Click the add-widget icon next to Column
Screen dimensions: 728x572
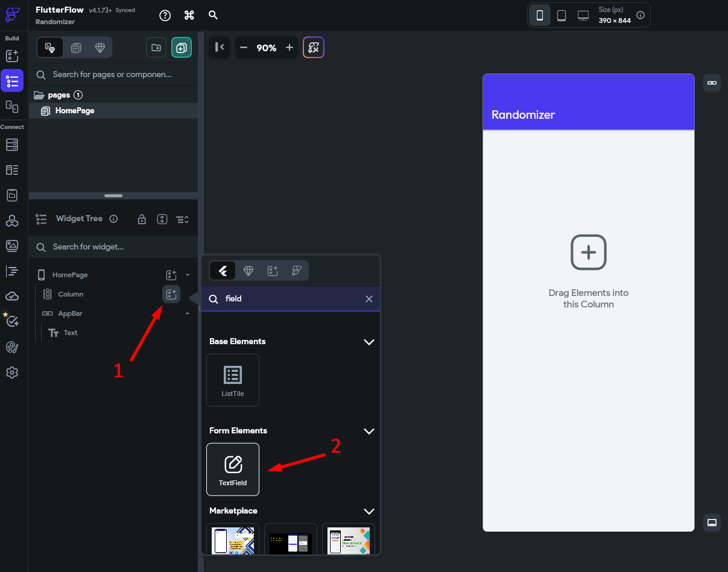(x=171, y=294)
